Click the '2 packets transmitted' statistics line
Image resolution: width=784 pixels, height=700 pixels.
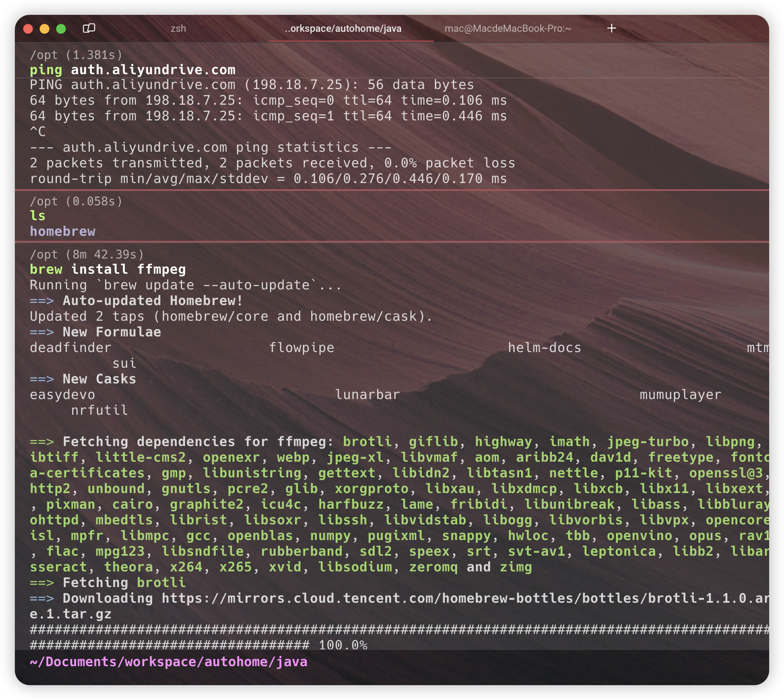(272, 163)
